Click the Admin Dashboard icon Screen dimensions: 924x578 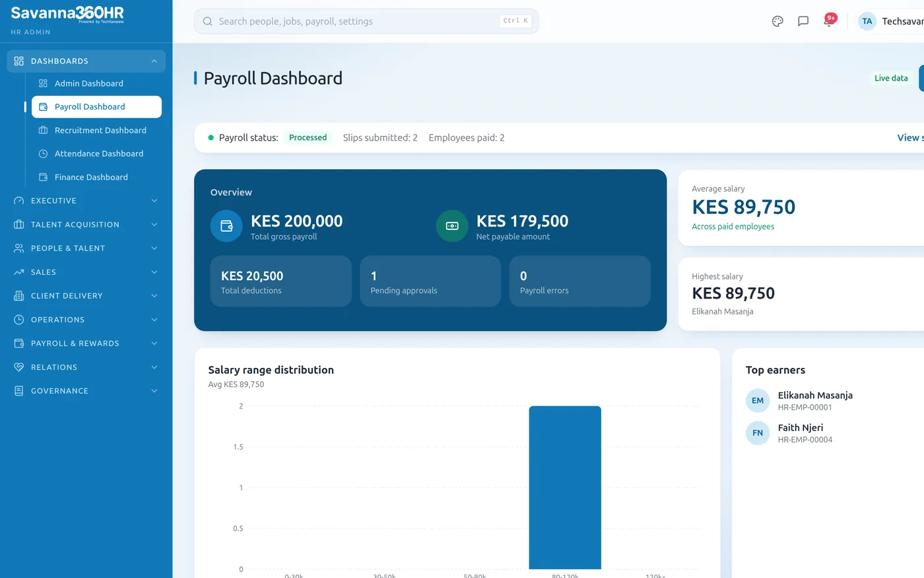click(x=43, y=83)
